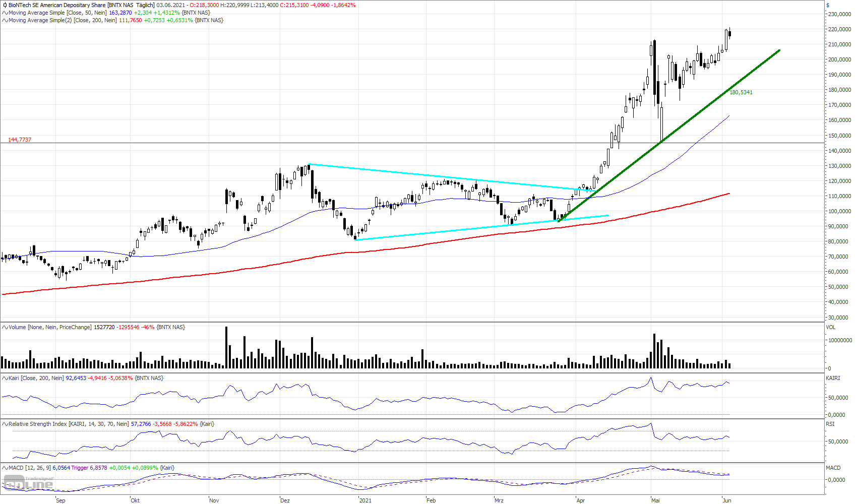Click the 2021 year label on time axis

365,500
